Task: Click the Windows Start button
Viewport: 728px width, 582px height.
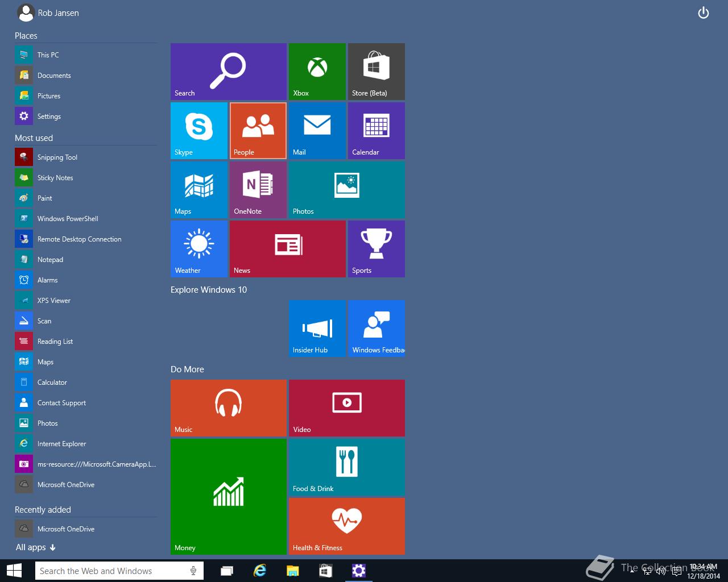Action: pyautogui.click(x=14, y=571)
